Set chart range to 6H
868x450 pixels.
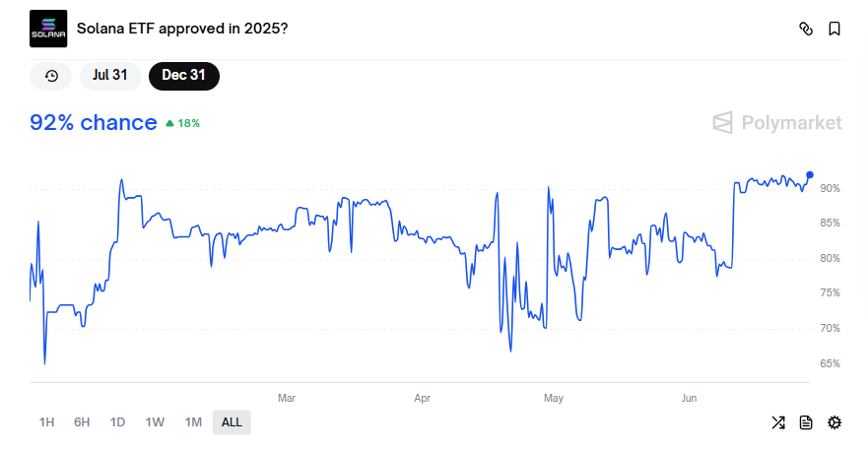(82, 422)
